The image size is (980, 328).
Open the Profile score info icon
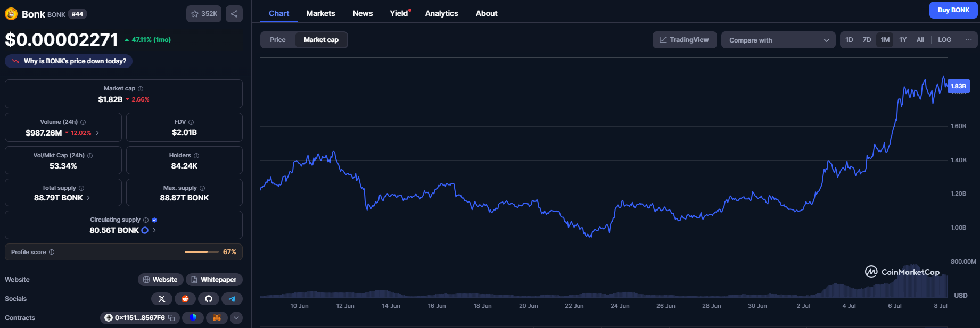point(52,252)
